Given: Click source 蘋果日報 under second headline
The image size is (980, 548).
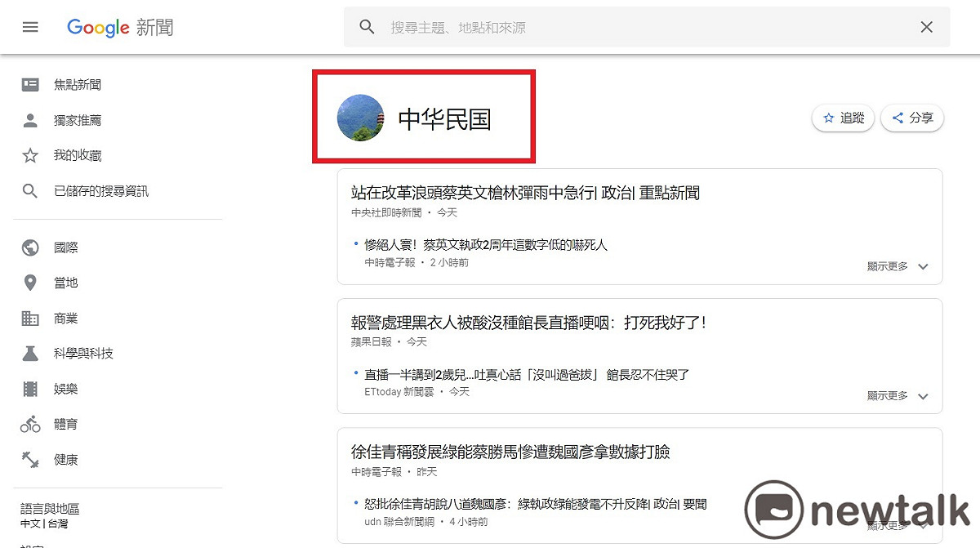Looking at the screenshot, I should click(371, 341).
